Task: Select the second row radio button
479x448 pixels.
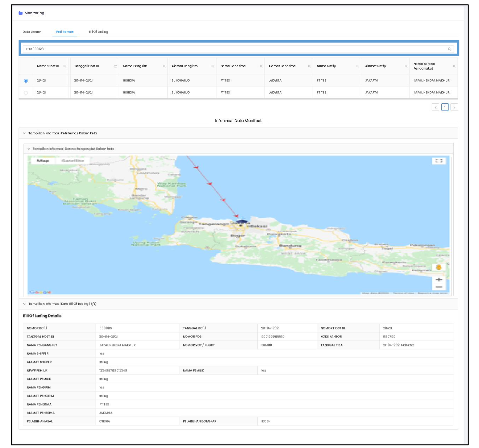Action: pos(26,93)
